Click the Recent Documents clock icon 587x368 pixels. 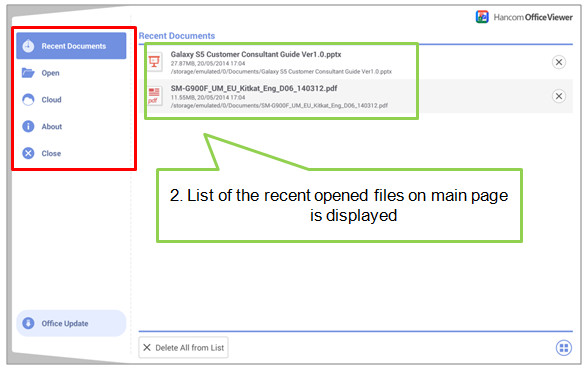[x=28, y=46]
